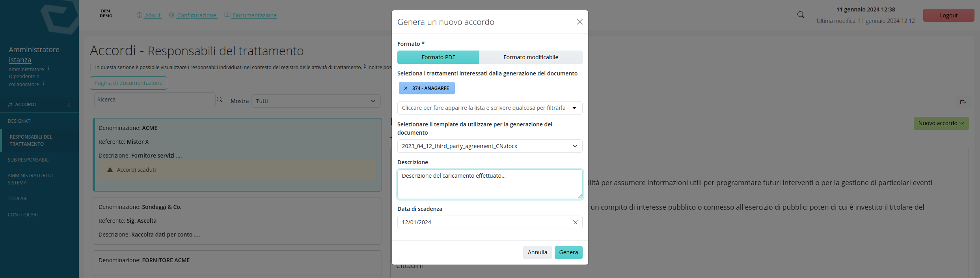The width and height of the screenshot is (980, 278).
Task: Open the Mostra Tutti dropdown
Action: tap(316, 101)
